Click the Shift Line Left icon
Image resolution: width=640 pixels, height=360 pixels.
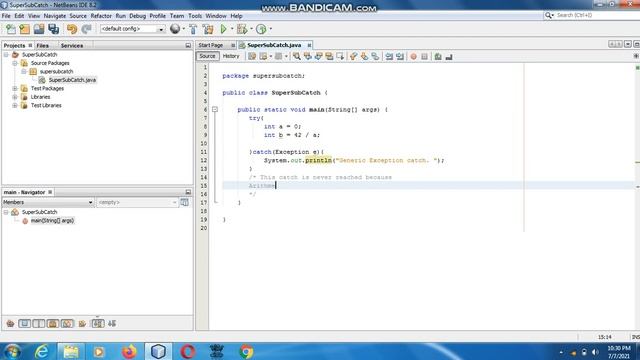pos(389,56)
